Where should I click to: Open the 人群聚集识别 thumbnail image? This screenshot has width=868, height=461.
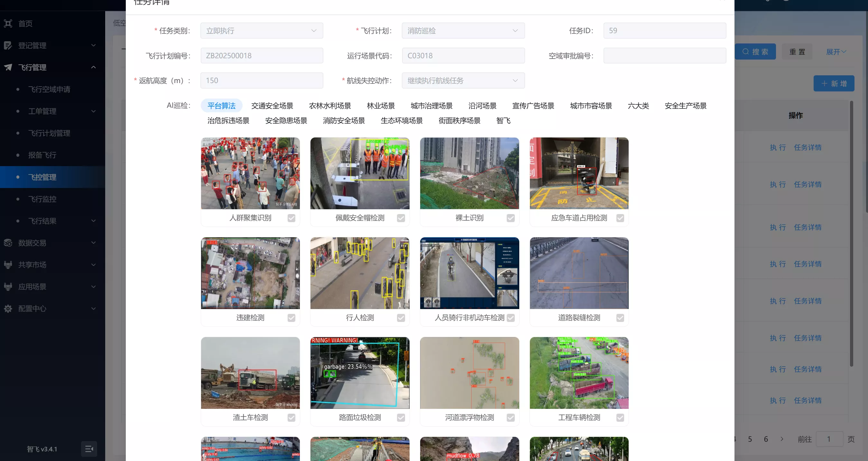tap(250, 173)
